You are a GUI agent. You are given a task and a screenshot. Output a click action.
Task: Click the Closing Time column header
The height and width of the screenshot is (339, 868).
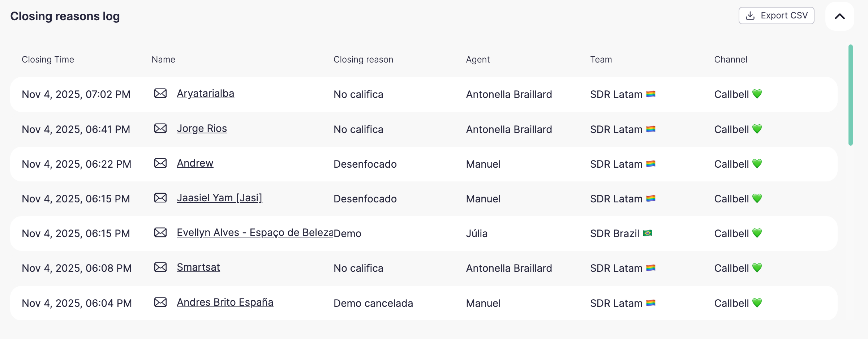(x=48, y=60)
